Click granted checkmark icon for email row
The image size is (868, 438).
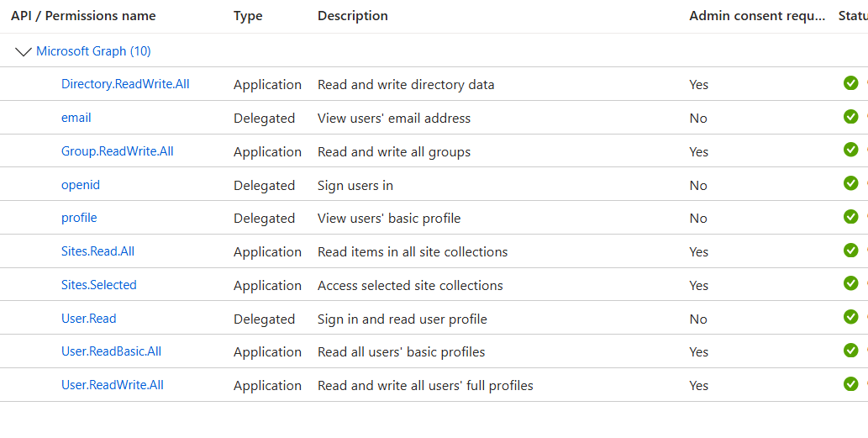[850, 117]
